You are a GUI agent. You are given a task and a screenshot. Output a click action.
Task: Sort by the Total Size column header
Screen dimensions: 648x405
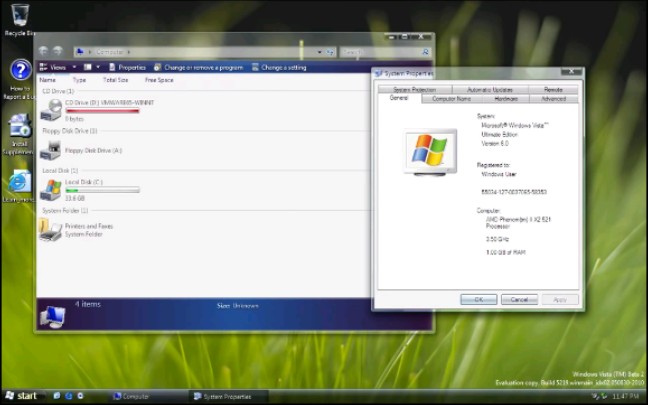click(115, 80)
